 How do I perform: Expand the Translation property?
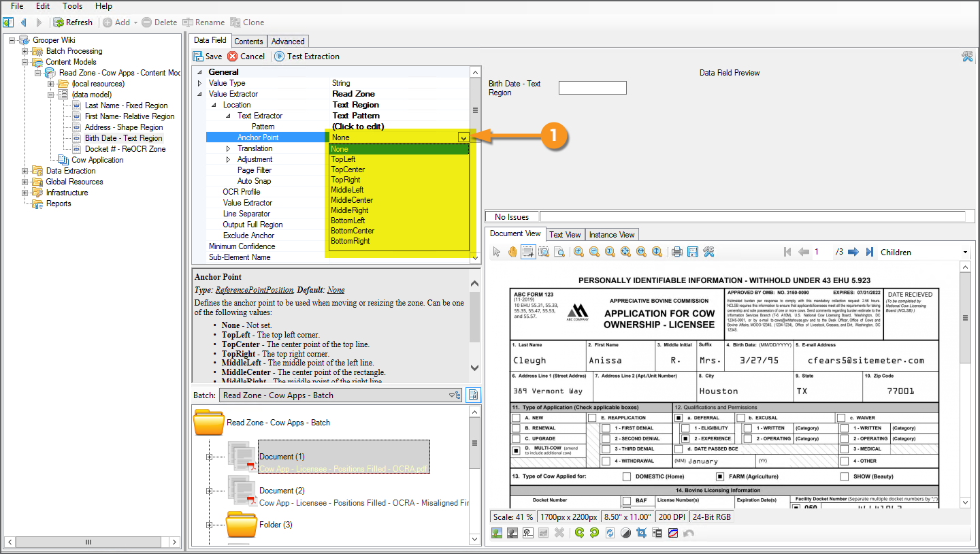click(229, 148)
